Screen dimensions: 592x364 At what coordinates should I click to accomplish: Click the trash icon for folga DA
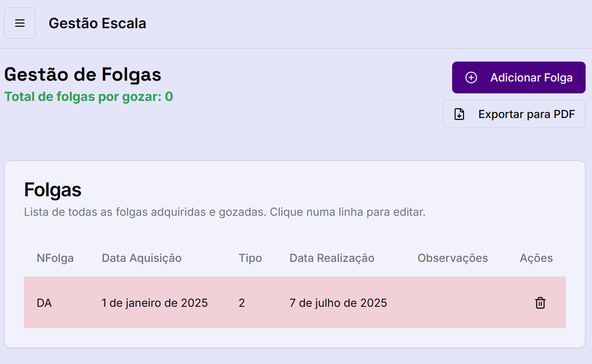[540, 303]
